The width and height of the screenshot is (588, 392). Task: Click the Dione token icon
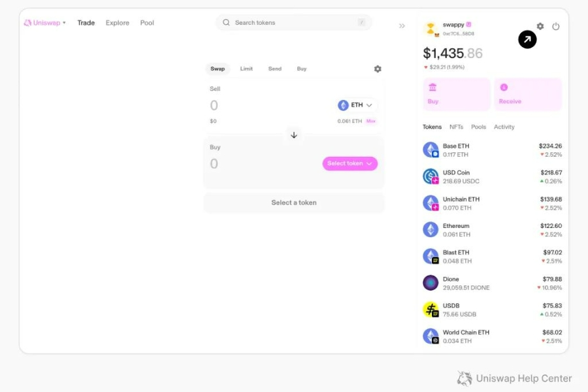(431, 283)
